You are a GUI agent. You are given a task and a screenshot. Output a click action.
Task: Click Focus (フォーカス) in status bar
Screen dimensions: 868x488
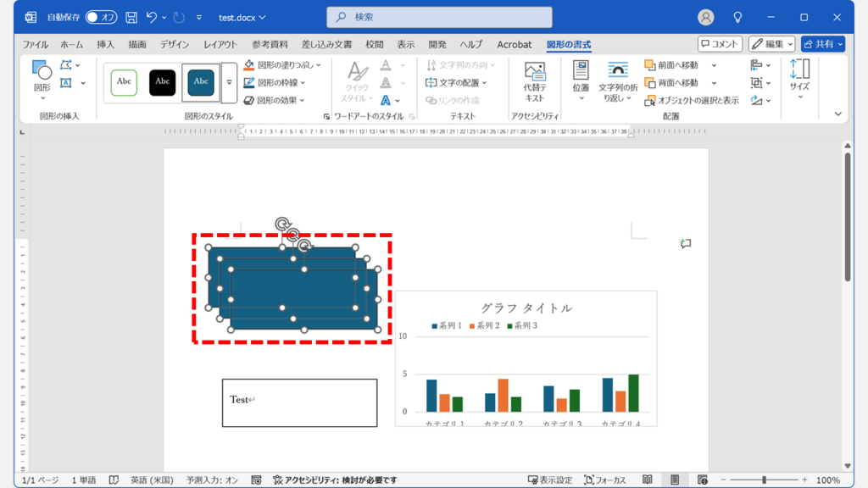click(x=605, y=480)
